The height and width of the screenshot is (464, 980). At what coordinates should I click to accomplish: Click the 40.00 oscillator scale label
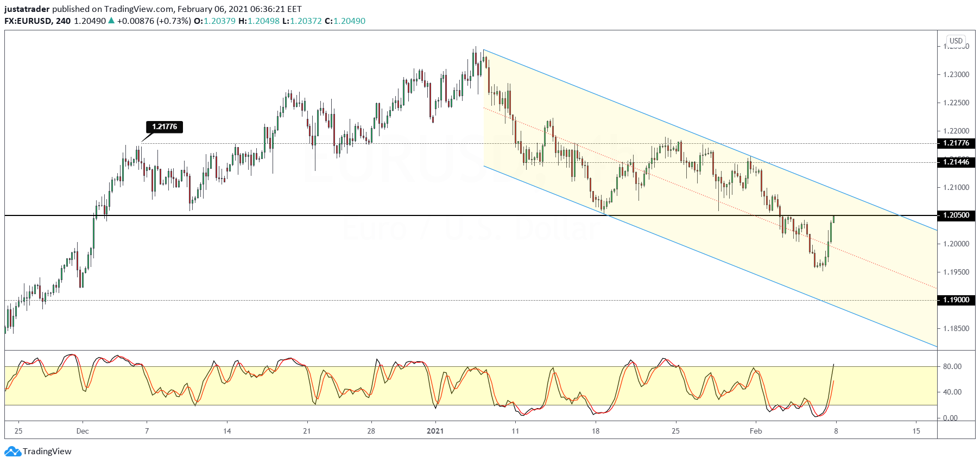coord(952,392)
